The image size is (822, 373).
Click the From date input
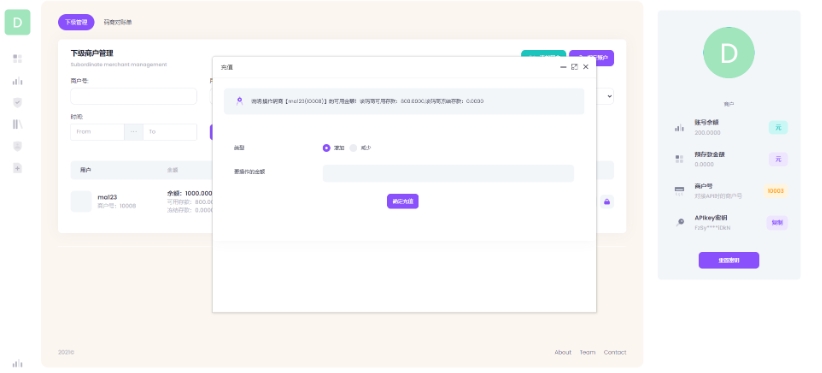tap(98, 132)
